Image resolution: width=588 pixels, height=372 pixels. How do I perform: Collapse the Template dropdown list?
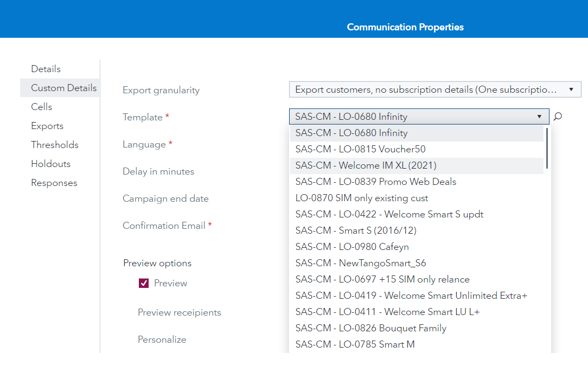(539, 117)
